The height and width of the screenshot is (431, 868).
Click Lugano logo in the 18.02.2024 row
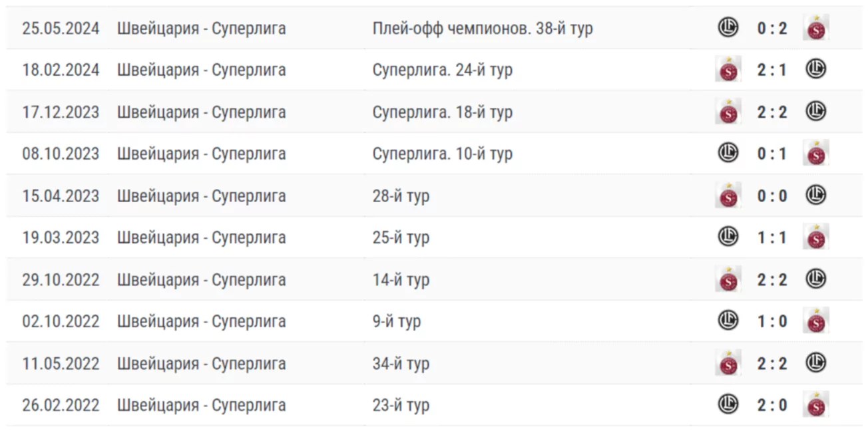pyautogui.click(x=815, y=69)
